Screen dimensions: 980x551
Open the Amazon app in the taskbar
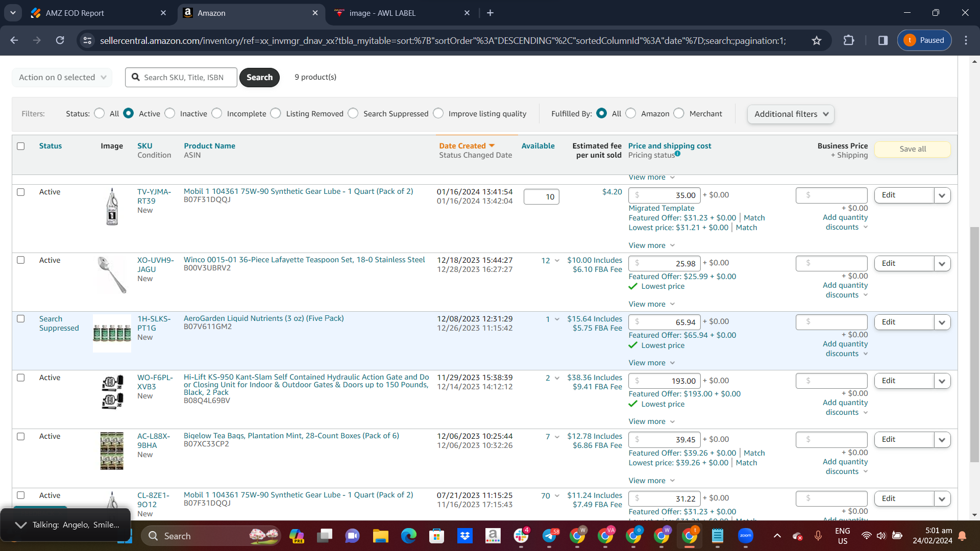493,536
